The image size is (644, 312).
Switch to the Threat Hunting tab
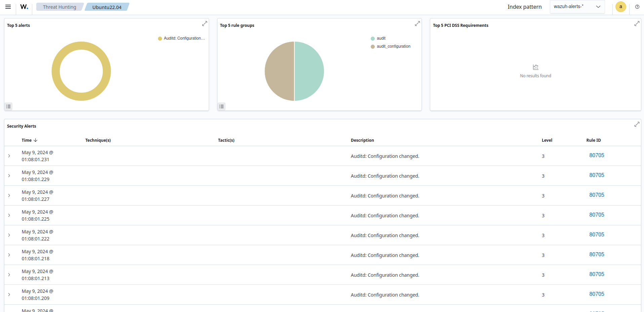pyautogui.click(x=59, y=7)
